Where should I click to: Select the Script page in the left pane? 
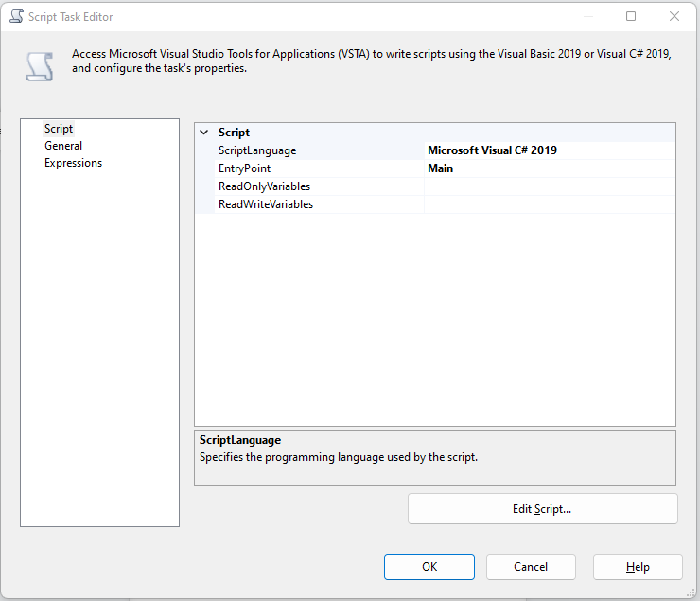(59, 129)
